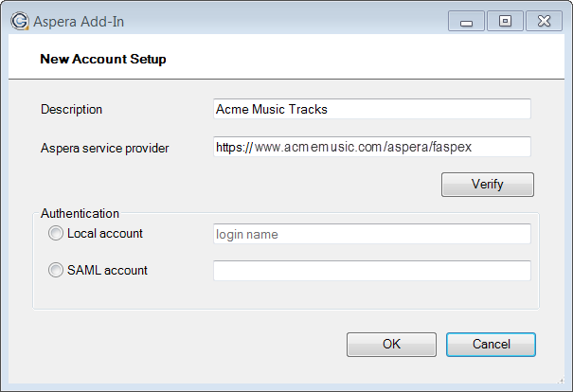
Task: Cancel the new account setup
Action: tap(491, 344)
